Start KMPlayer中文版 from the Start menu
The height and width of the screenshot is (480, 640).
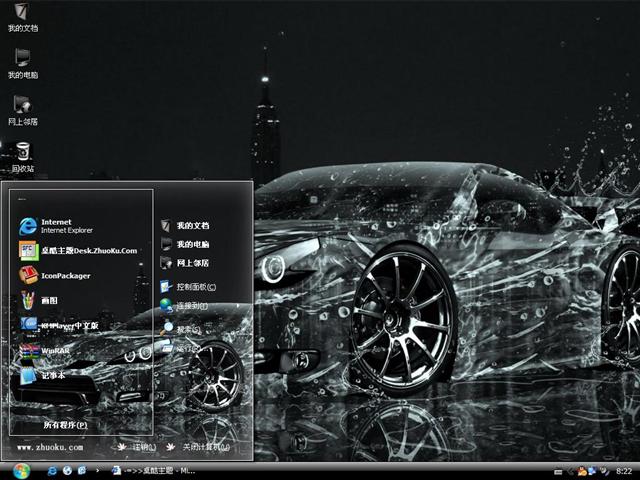coord(59,325)
